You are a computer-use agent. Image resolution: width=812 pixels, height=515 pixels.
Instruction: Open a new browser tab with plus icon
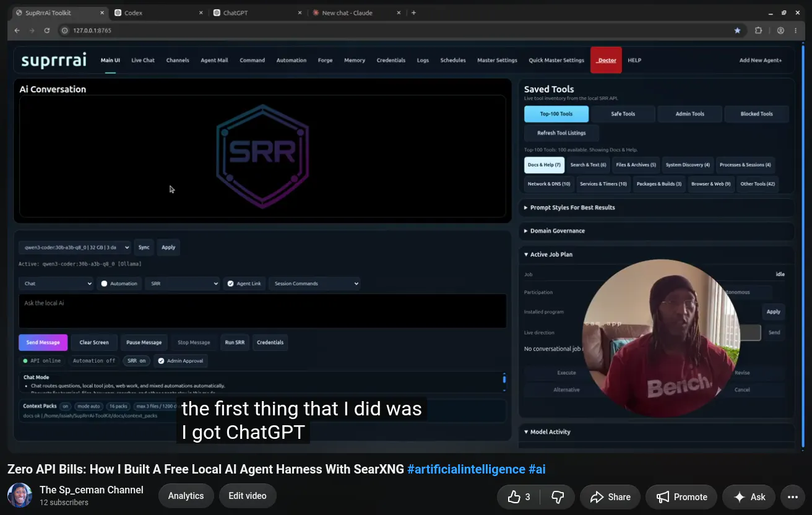point(413,12)
